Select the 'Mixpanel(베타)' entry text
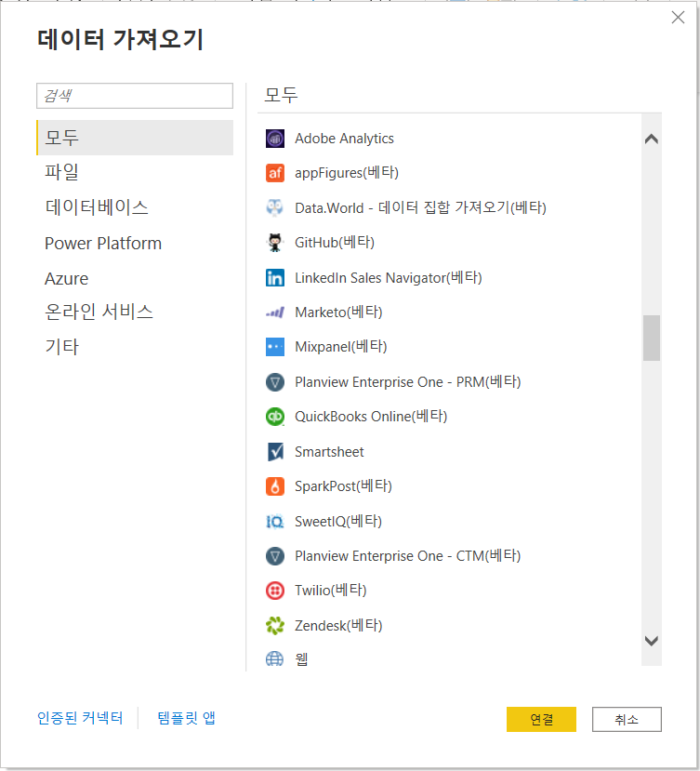The width and height of the screenshot is (700, 771). click(340, 347)
